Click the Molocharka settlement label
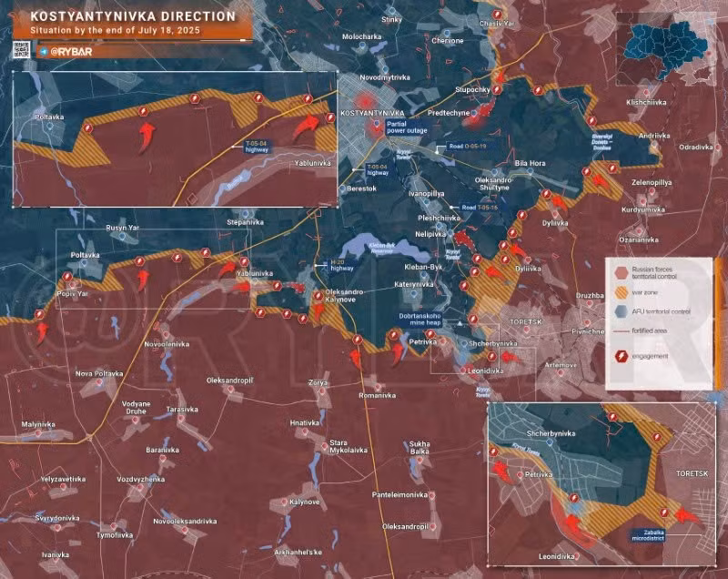This screenshot has height=579, width=728. (361, 36)
